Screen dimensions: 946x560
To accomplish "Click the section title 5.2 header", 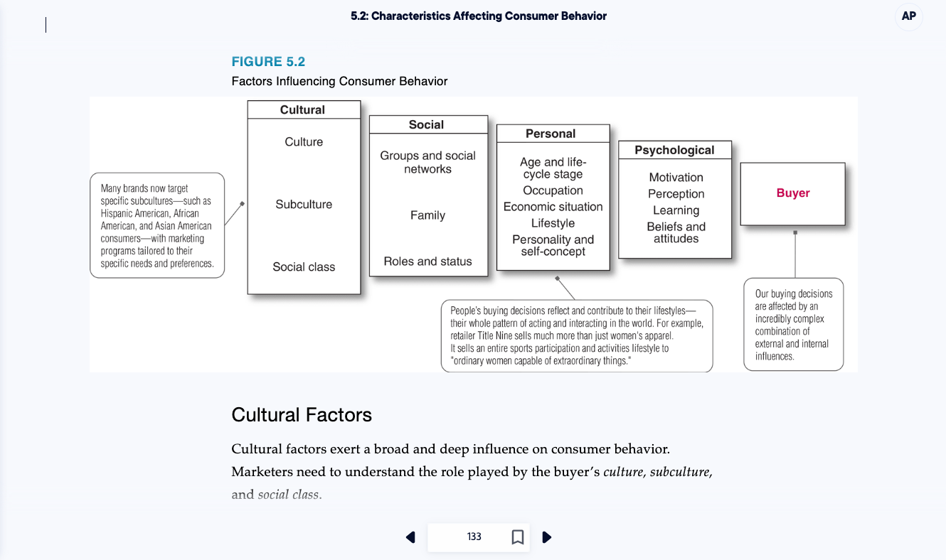I will 479,16.
